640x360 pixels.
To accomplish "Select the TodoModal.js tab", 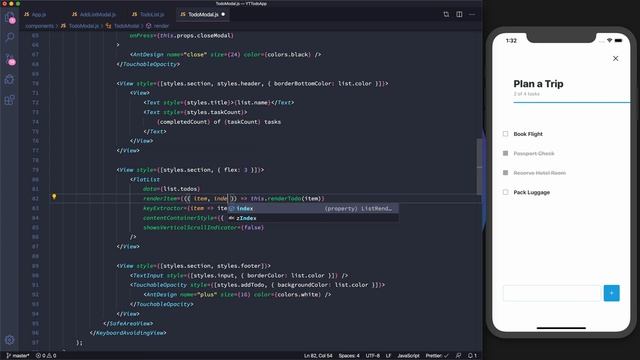I will (203, 14).
